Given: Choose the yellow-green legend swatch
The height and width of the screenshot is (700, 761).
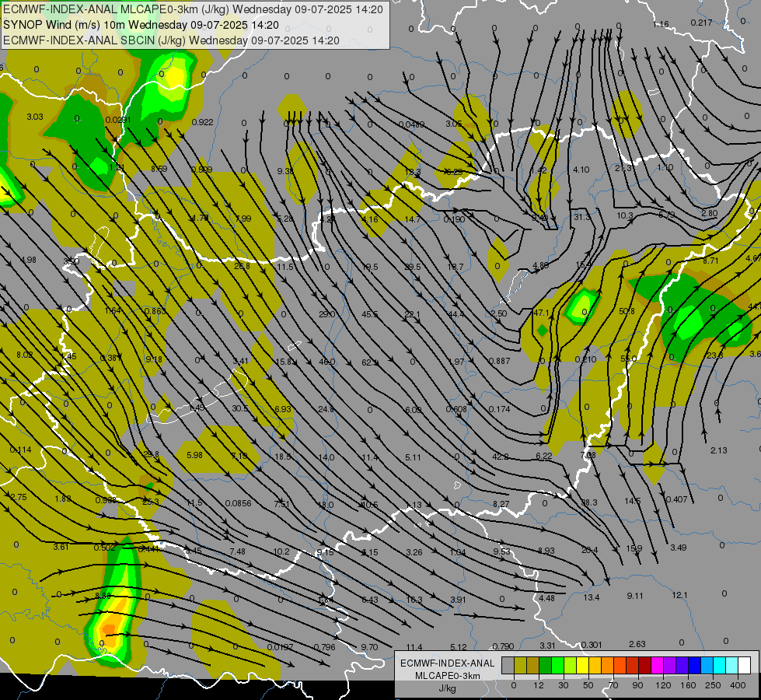Looking at the screenshot, I should tap(571, 665).
